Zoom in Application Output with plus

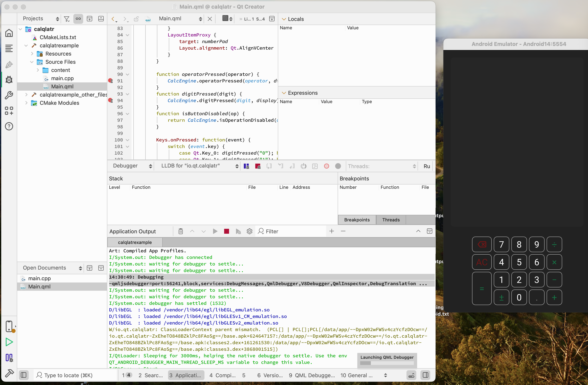point(331,231)
